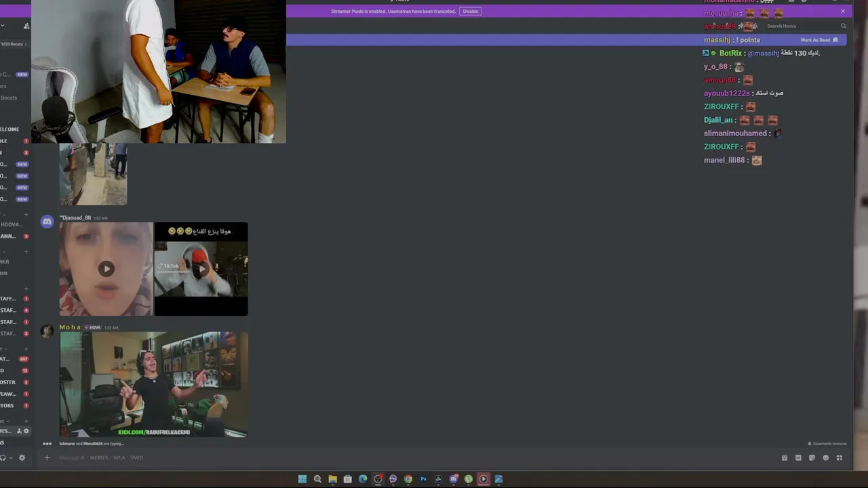The height and width of the screenshot is (488, 868).
Task: Click the manel_lili88 username in stream chat
Action: click(724, 161)
